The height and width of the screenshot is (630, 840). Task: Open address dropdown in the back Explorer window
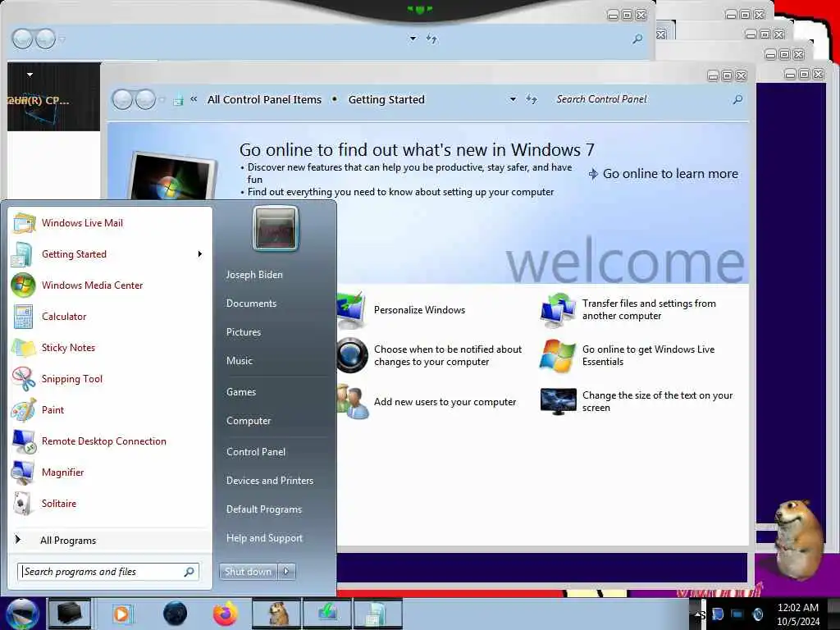pyautogui.click(x=413, y=39)
